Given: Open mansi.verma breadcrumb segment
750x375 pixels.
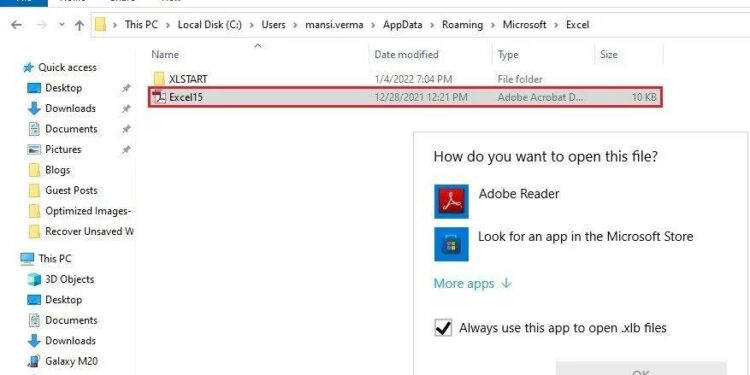Looking at the screenshot, I should pos(334,24).
